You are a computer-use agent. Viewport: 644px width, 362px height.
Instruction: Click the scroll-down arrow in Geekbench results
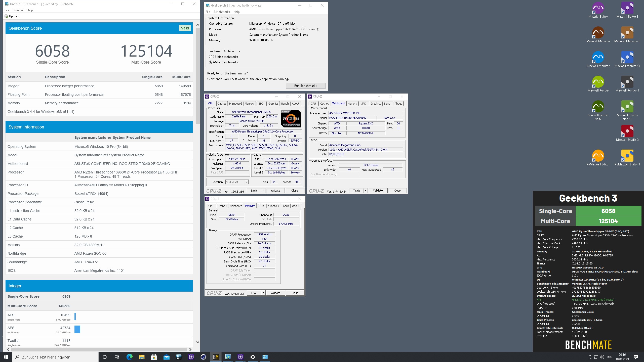198,342
